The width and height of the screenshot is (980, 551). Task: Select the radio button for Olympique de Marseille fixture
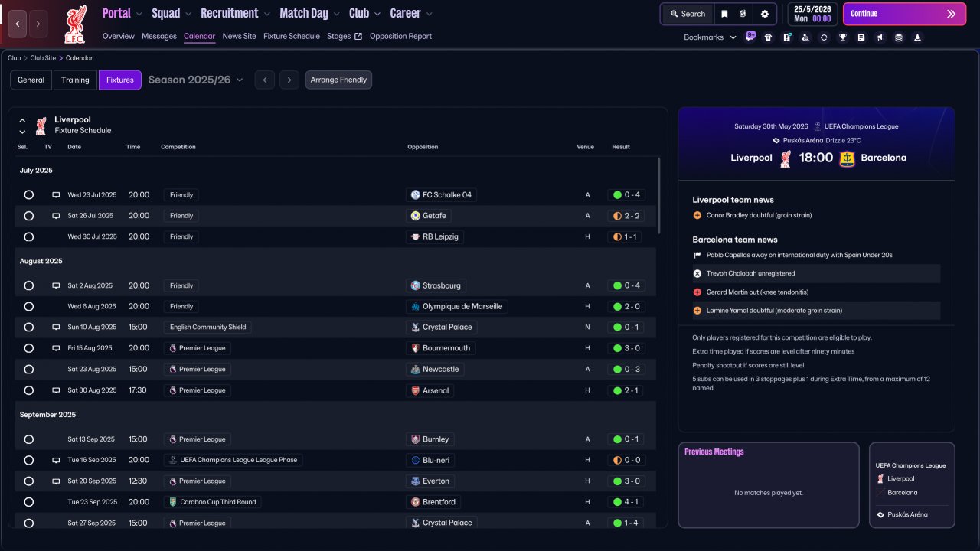tap(29, 307)
